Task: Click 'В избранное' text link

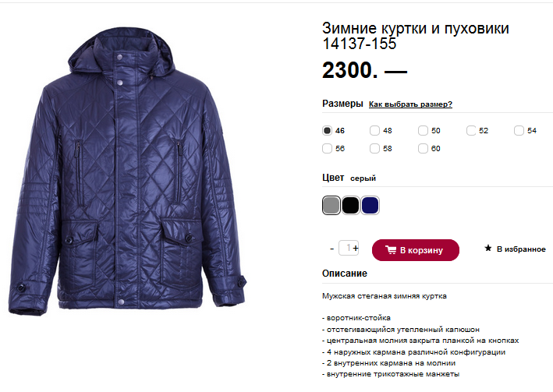Action: click(521, 249)
